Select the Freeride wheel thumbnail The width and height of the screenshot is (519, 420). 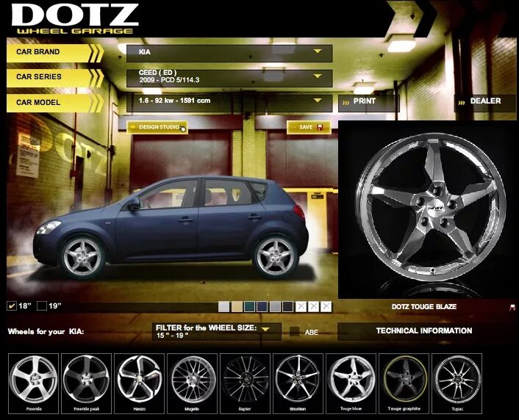point(33,383)
